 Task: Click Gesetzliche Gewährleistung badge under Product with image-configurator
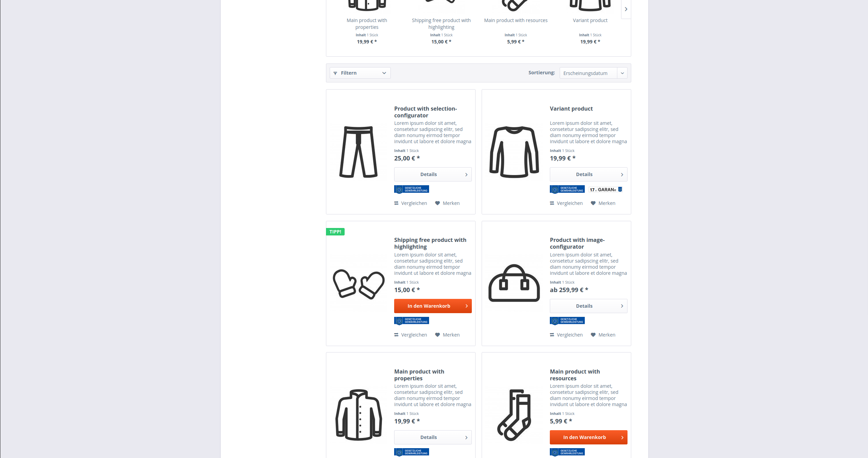tap(567, 321)
